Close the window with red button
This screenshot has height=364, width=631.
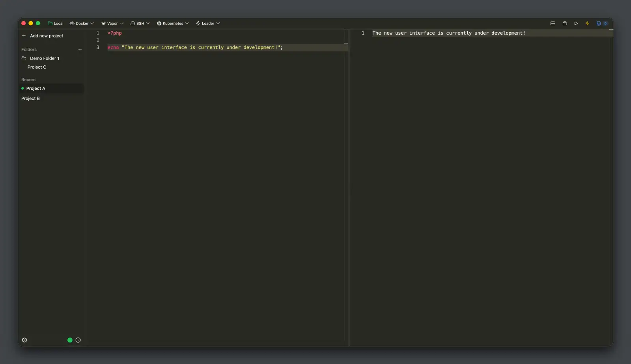24,23
